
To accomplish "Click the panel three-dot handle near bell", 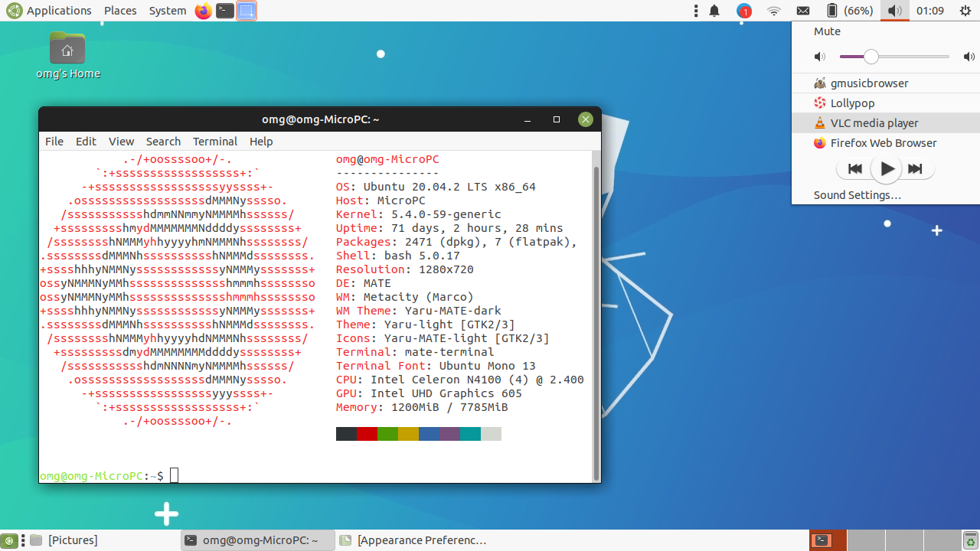I will point(695,11).
